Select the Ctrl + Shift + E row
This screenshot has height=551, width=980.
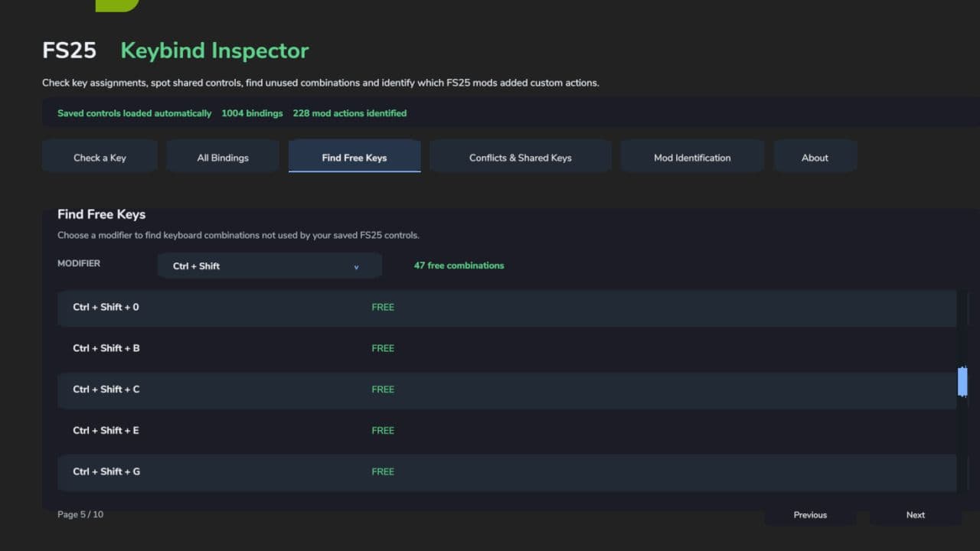pos(507,430)
